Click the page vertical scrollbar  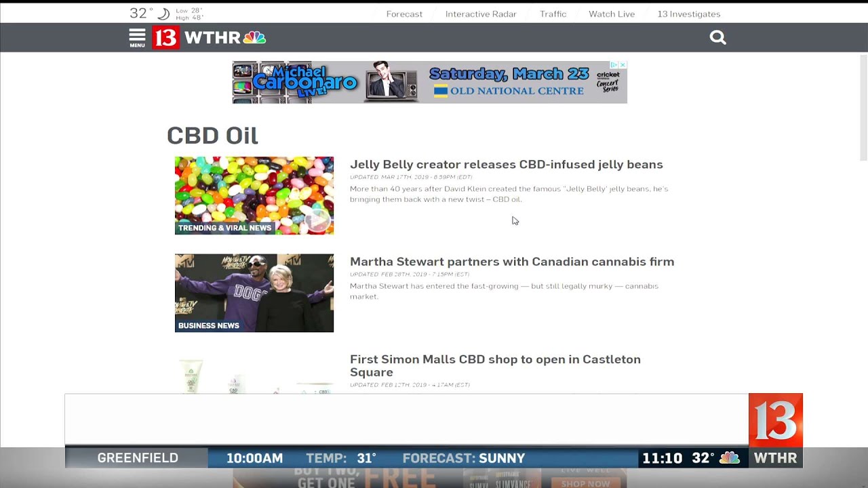tap(863, 108)
